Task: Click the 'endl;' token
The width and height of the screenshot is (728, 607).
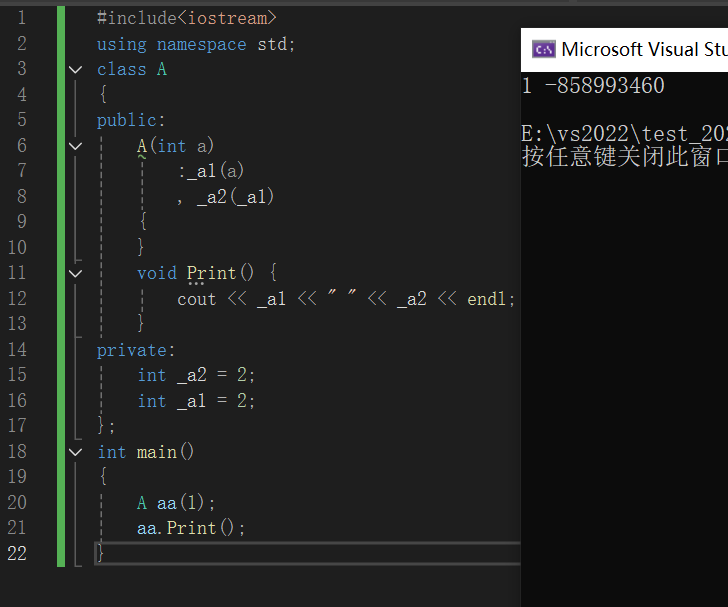Action: pos(491,299)
